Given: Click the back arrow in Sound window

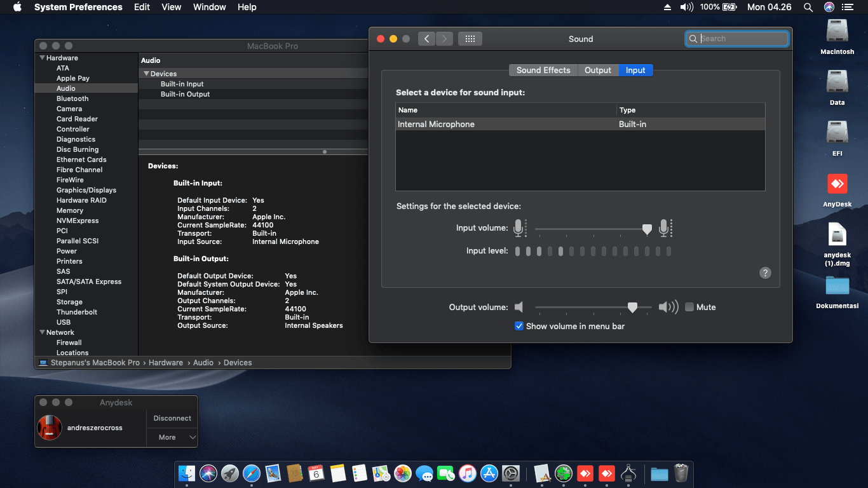Looking at the screenshot, I should click(x=426, y=39).
